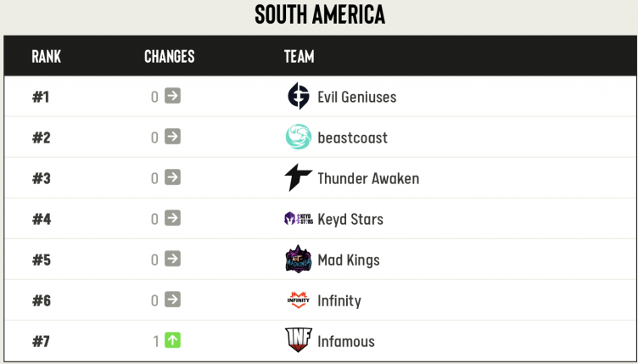Viewport: 638px width, 364px height.
Task: Select the Infamous team name
Action: [x=346, y=341]
